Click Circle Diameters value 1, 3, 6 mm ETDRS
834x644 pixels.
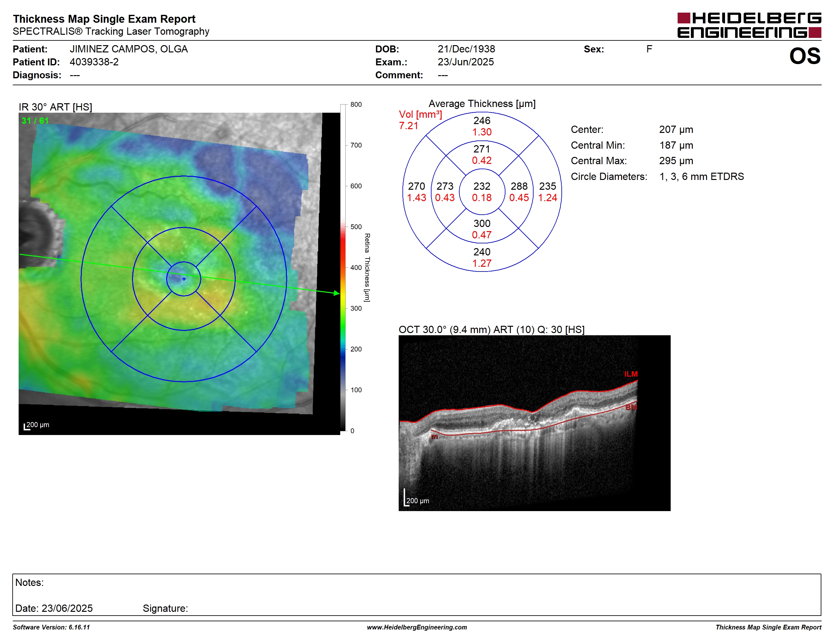(x=702, y=177)
